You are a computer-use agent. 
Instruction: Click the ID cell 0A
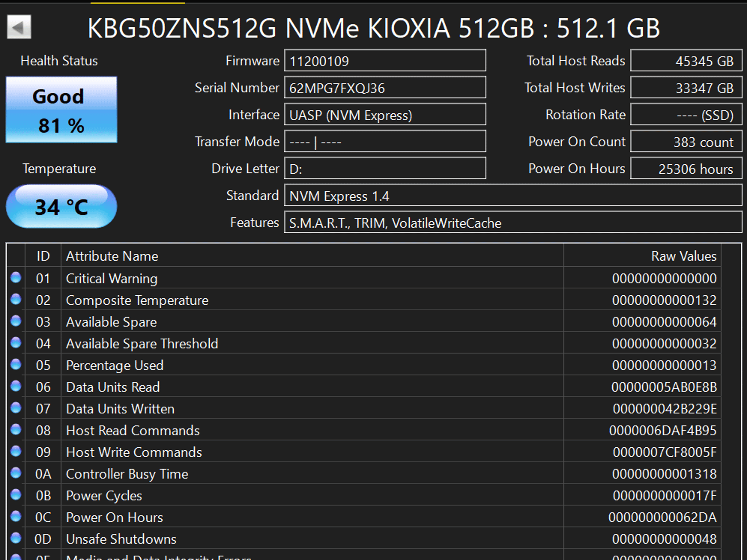[43, 474]
